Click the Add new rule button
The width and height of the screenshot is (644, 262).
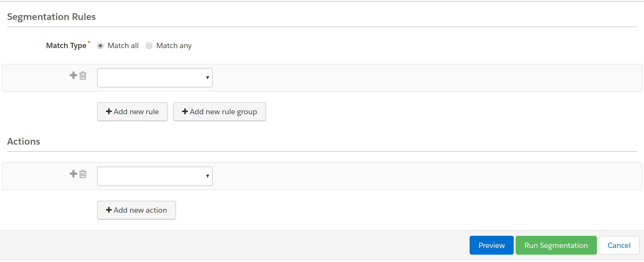coord(132,111)
